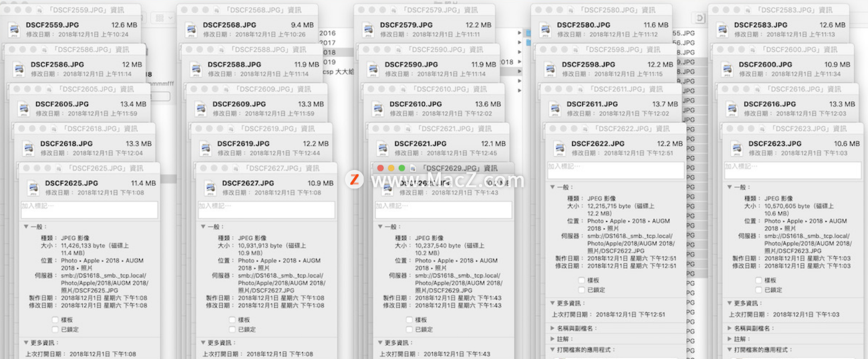Viewport: 868px width, 359px height.
Task: Focus the 加入標記 tag field in DSCF2627.JPG window
Action: coord(266,210)
